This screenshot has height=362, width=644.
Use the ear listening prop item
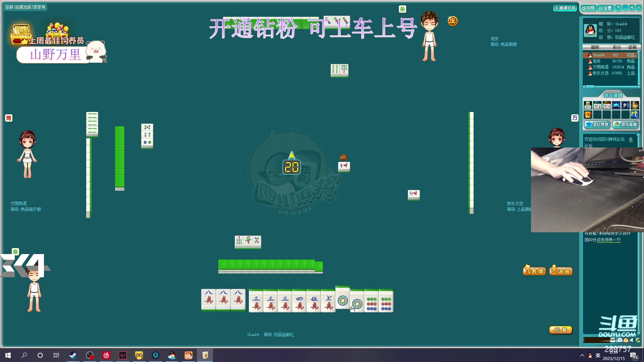click(x=625, y=105)
